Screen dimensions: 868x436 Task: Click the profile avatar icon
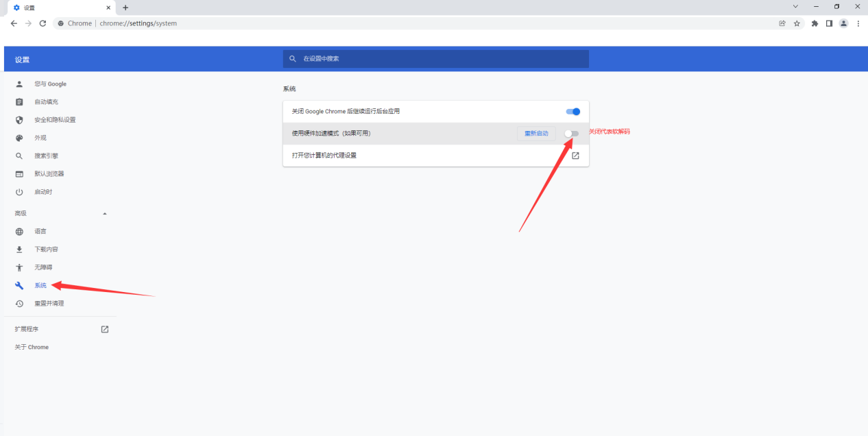click(843, 23)
